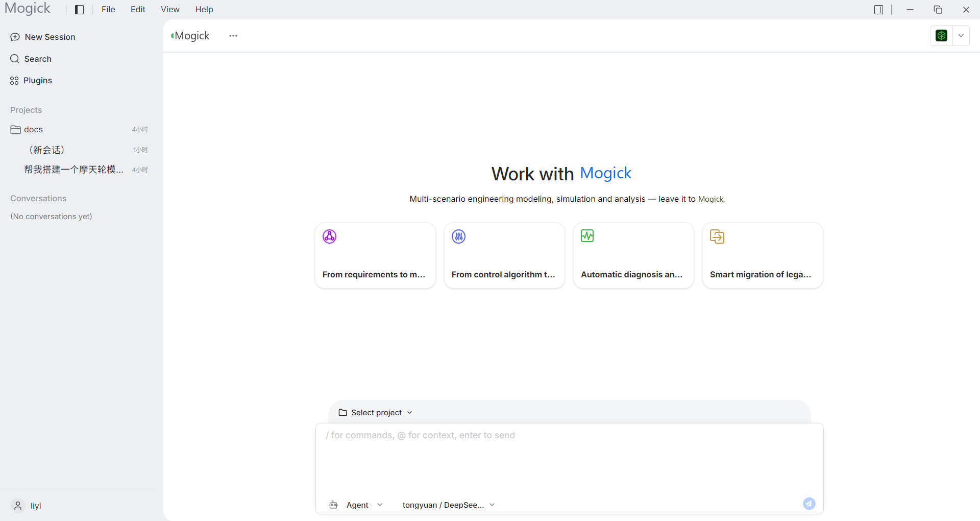The width and height of the screenshot is (980, 521).
Task: Minimize the Mogick window
Action: (x=910, y=10)
